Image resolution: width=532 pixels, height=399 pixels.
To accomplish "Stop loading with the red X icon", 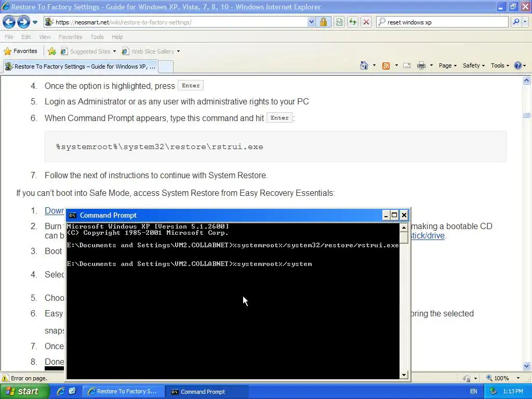I will pyautogui.click(x=366, y=22).
